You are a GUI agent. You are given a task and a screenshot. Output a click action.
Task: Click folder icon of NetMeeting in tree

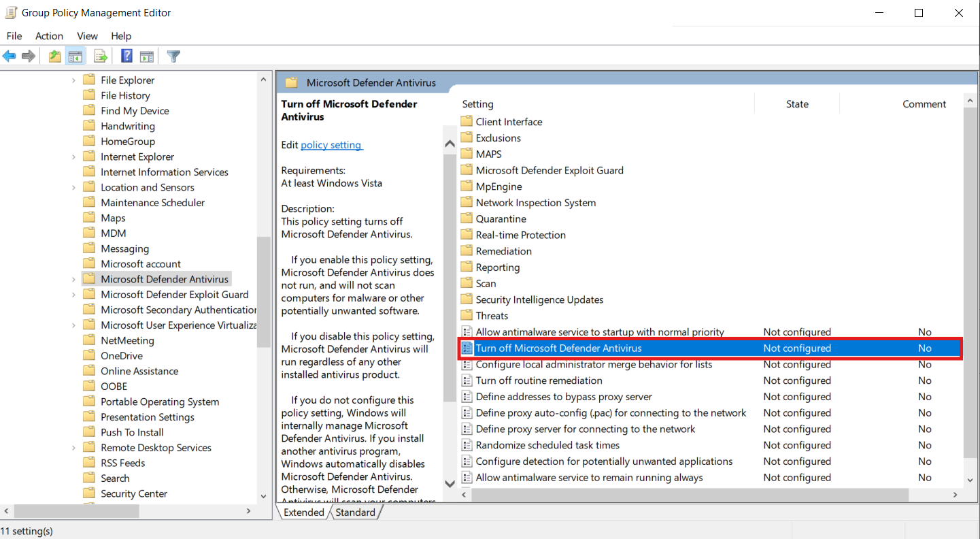pyautogui.click(x=89, y=340)
